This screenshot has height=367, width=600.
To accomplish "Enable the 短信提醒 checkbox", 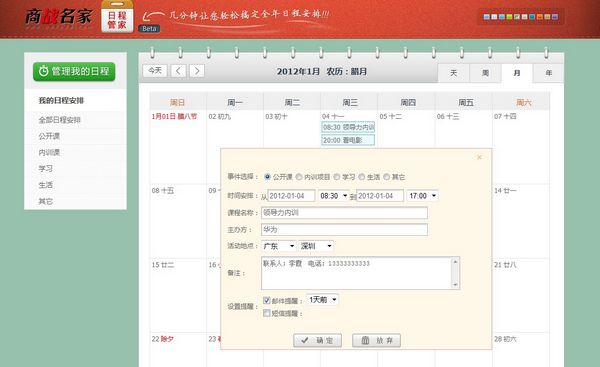I will pos(267,313).
